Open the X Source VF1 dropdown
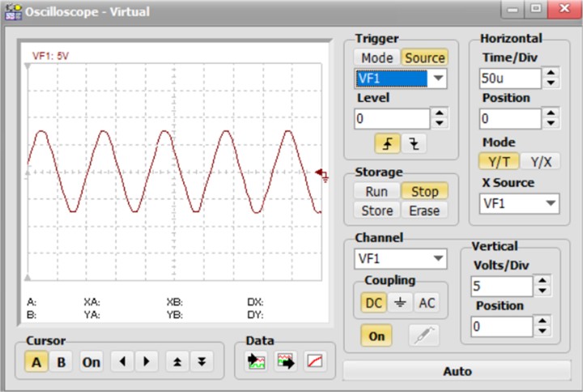Screen dimensions: 583x392 click(x=551, y=203)
